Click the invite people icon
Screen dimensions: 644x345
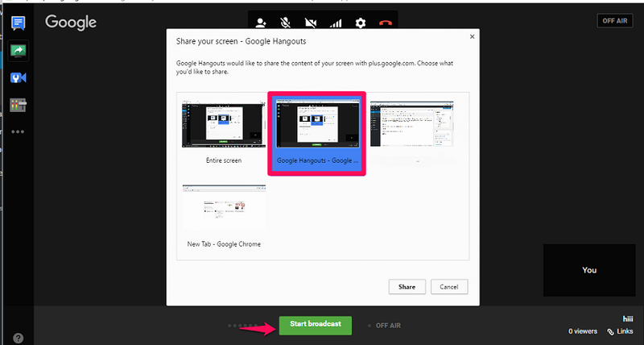[261, 23]
